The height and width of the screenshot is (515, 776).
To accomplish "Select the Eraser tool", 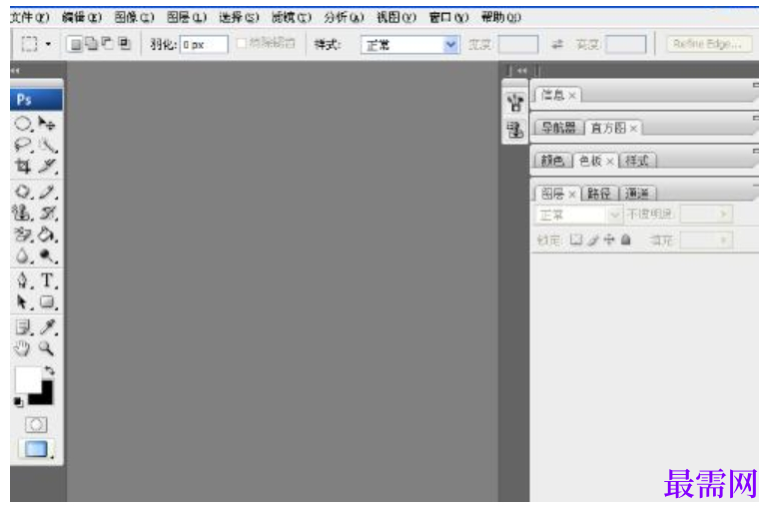I will click(23, 234).
